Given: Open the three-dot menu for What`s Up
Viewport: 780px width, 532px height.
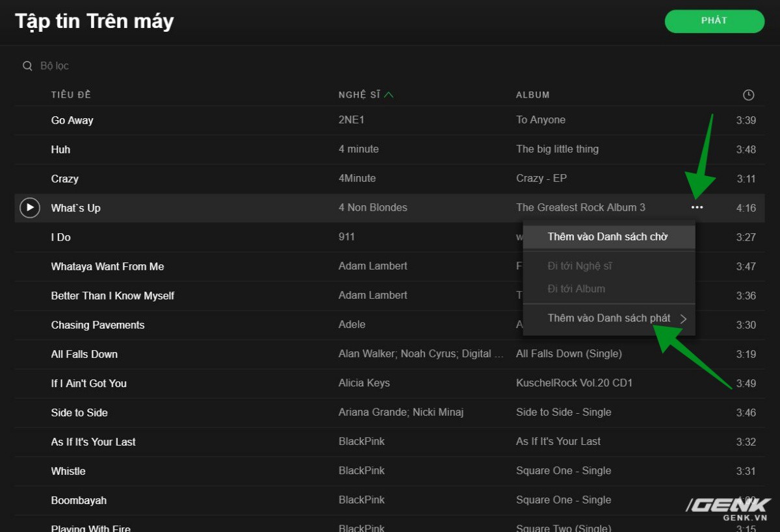Looking at the screenshot, I should [697, 208].
